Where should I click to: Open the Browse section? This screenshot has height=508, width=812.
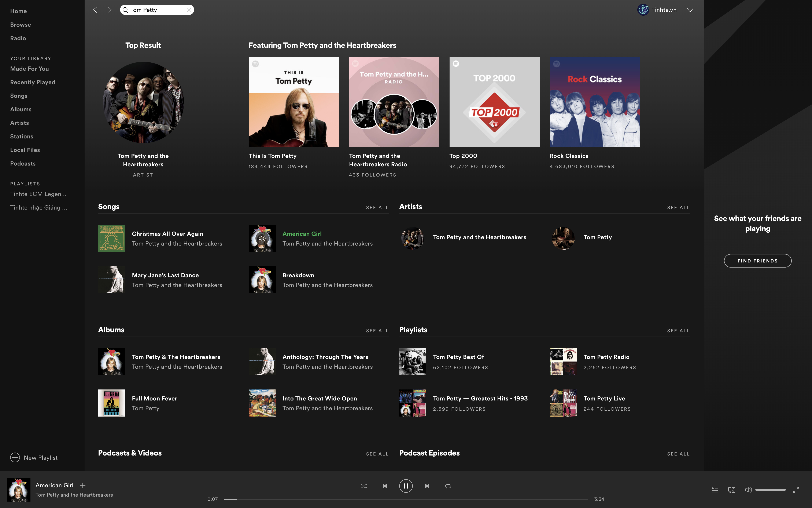(x=21, y=25)
